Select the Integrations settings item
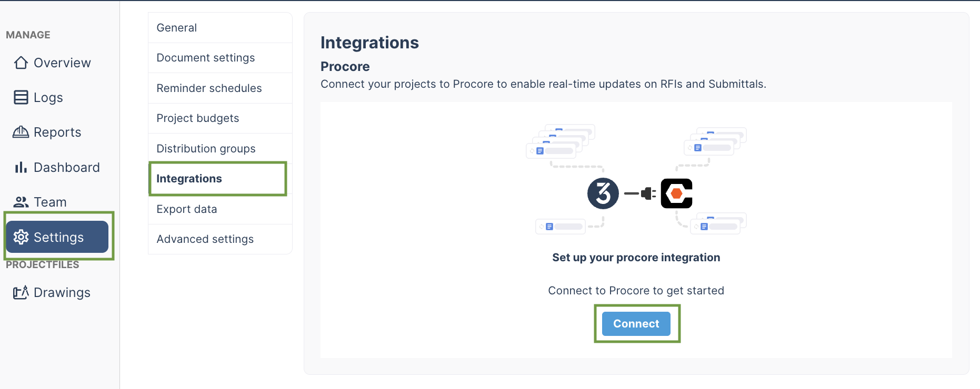The height and width of the screenshot is (389, 980). [x=218, y=179]
